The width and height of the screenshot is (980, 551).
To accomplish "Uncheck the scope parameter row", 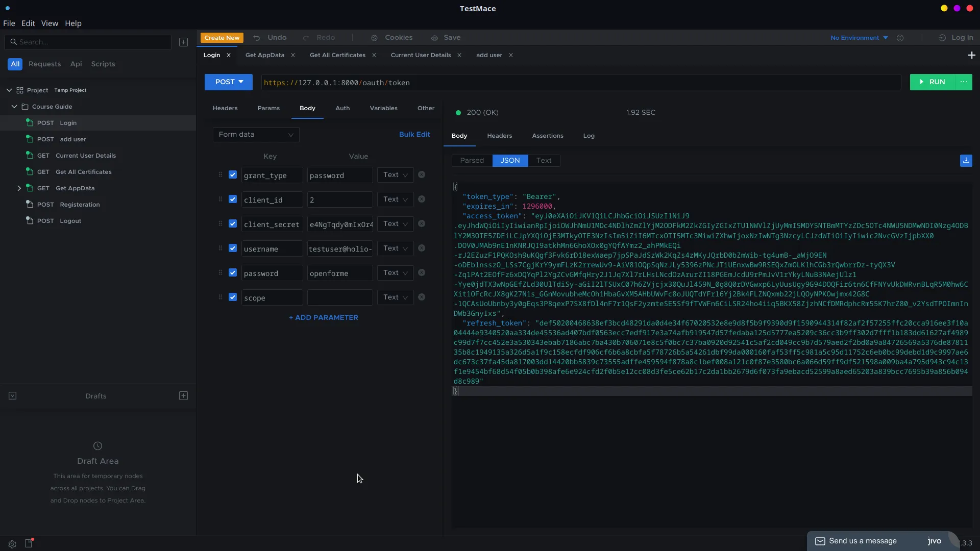I will 233,297.
